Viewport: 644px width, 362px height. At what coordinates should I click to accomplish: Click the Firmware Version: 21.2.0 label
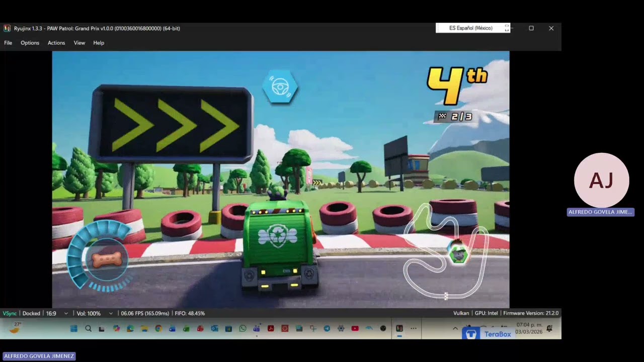[x=531, y=313]
